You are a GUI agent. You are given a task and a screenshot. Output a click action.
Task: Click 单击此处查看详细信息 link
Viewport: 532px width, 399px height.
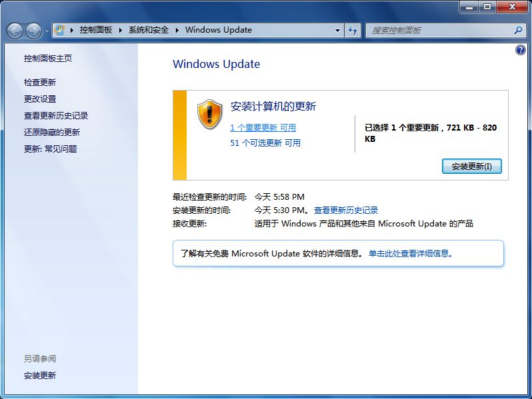click(x=411, y=253)
